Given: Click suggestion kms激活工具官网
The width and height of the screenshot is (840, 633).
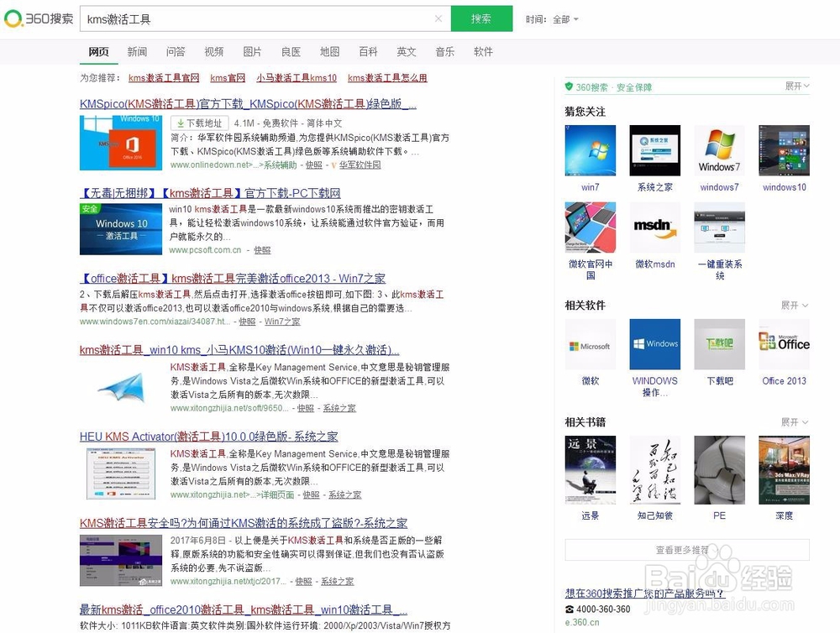Looking at the screenshot, I should coord(164,78).
